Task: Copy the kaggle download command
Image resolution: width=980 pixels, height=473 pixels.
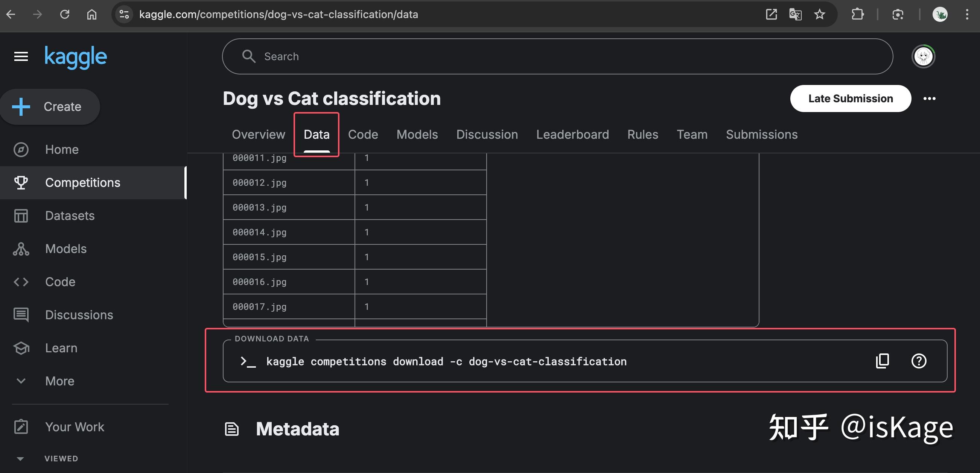Action: pyautogui.click(x=882, y=361)
